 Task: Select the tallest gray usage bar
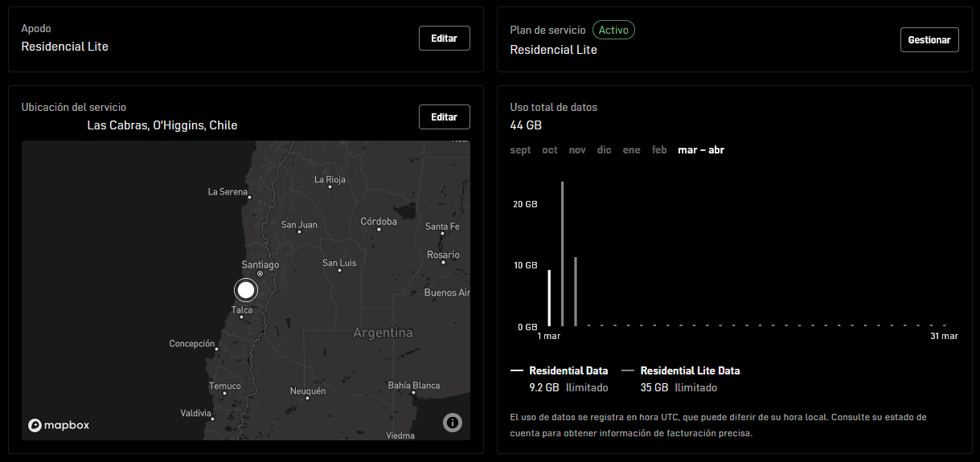pyautogui.click(x=562, y=253)
